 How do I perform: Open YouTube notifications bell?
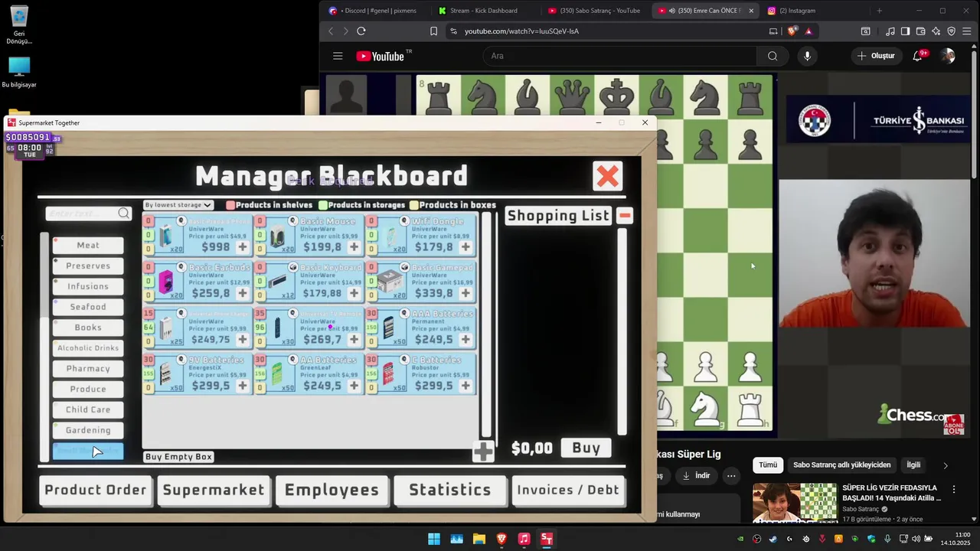(918, 56)
